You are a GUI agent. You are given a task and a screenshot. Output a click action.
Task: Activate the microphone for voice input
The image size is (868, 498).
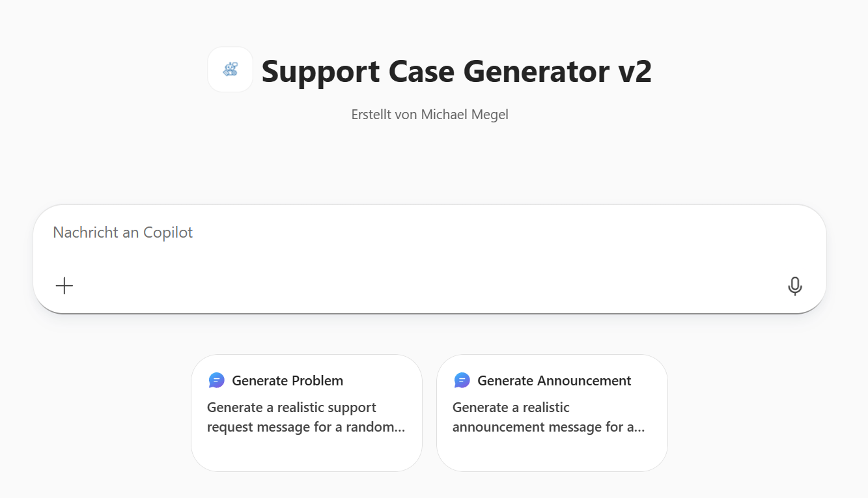click(794, 286)
